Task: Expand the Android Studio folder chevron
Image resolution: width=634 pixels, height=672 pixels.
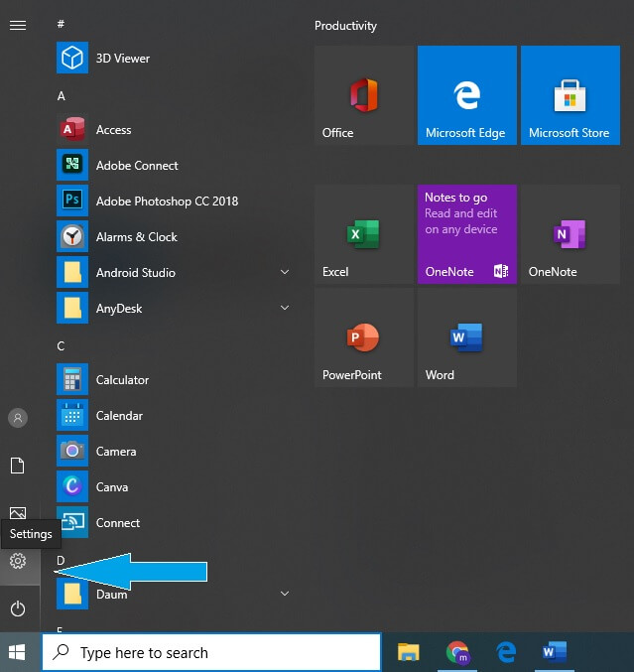Action: tap(285, 272)
